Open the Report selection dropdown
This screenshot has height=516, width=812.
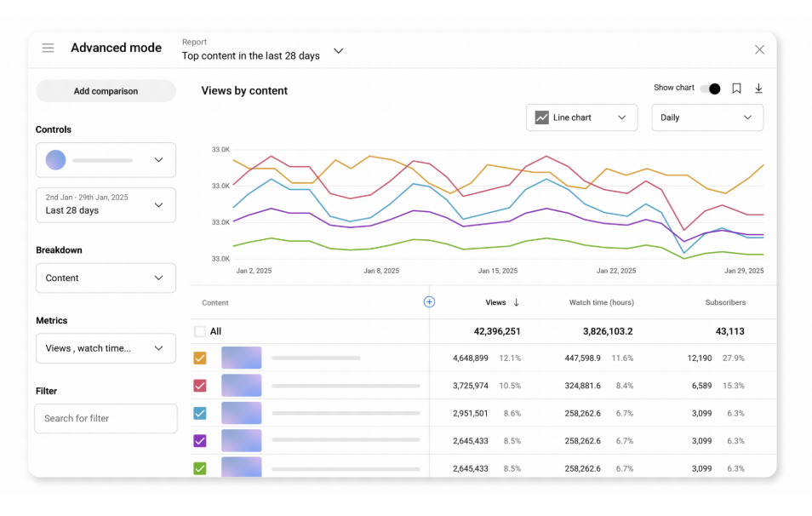(338, 51)
